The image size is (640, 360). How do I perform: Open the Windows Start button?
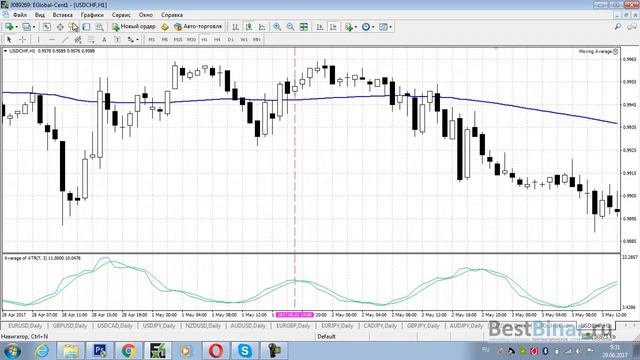click(x=12, y=351)
